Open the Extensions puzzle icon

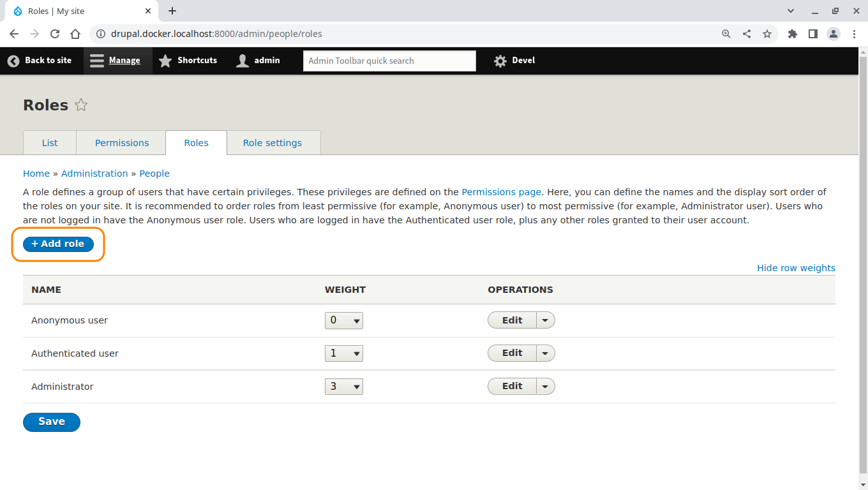(x=793, y=34)
